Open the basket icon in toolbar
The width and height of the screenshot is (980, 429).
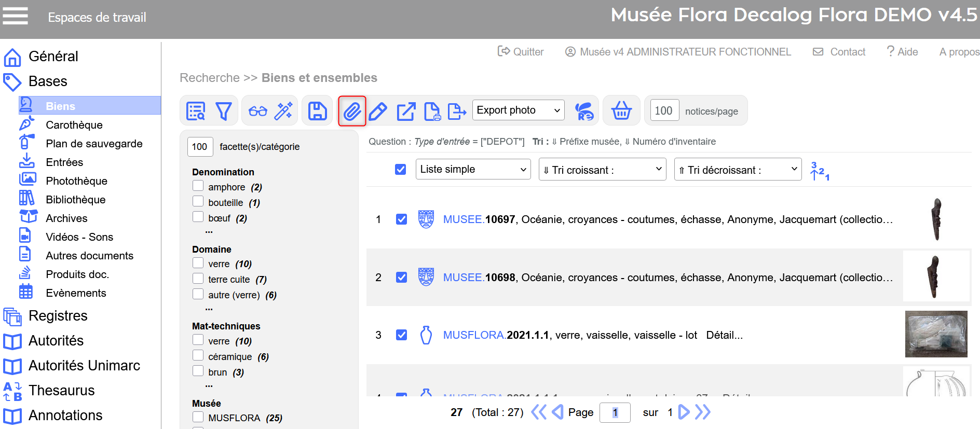(x=621, y=111)
